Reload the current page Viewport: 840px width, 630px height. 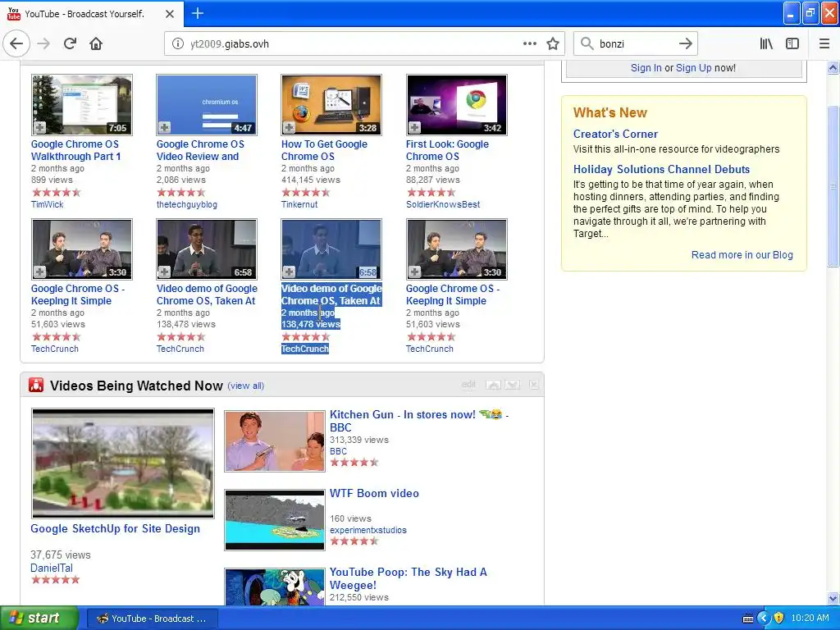coord(70,43)
